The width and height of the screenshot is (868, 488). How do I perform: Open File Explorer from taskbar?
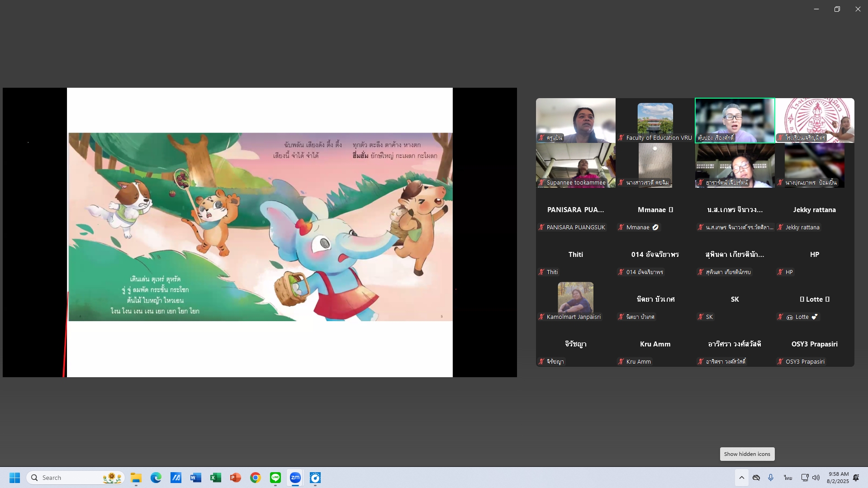point(136,478)
